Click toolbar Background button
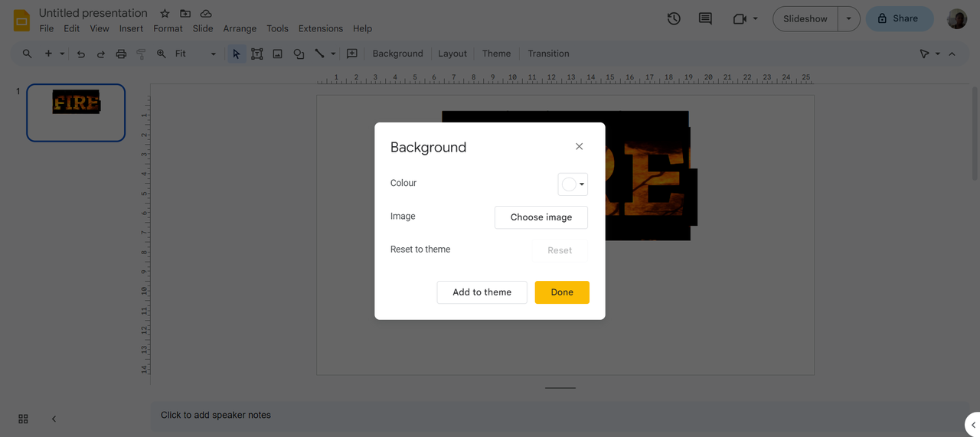This screenshot has height=437, width=980. tap(397, 54)
